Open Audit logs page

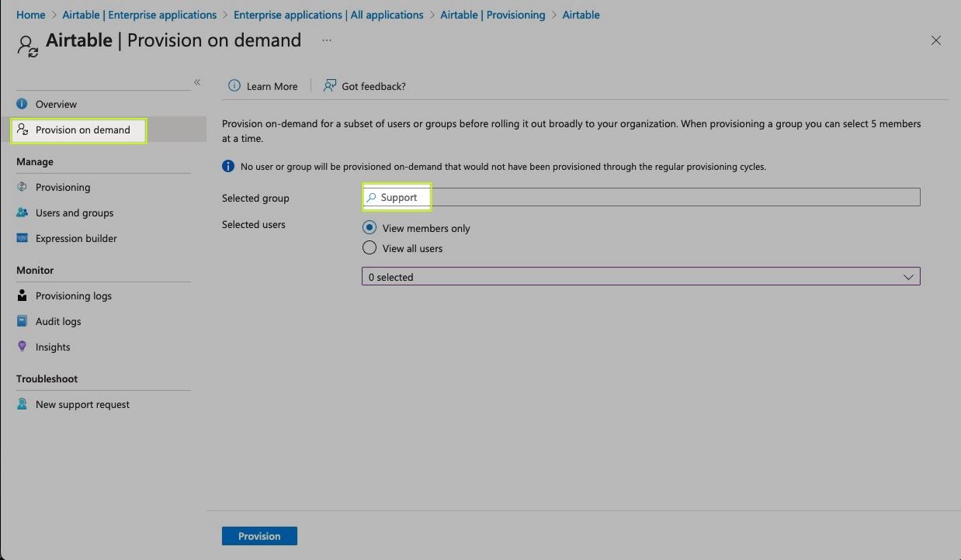click(58, 321)
